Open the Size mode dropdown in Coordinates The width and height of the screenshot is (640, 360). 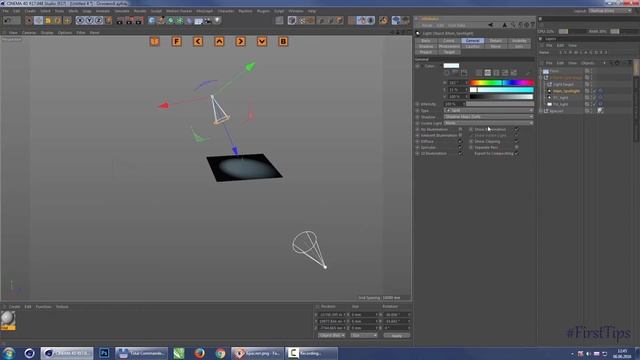[364, 336]
